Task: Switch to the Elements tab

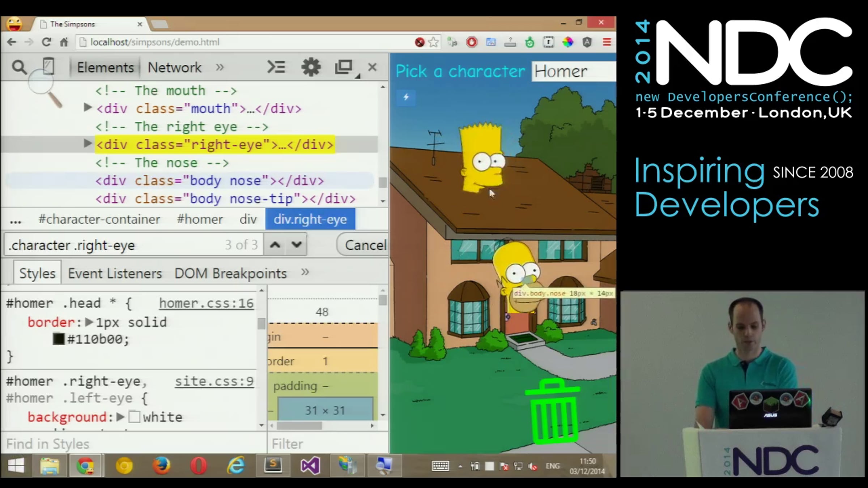Action: [x=105, y=68]
